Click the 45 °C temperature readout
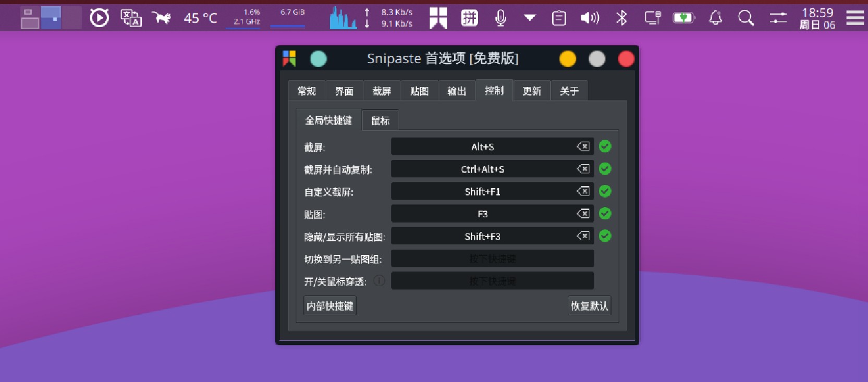 tap(200, 18)
